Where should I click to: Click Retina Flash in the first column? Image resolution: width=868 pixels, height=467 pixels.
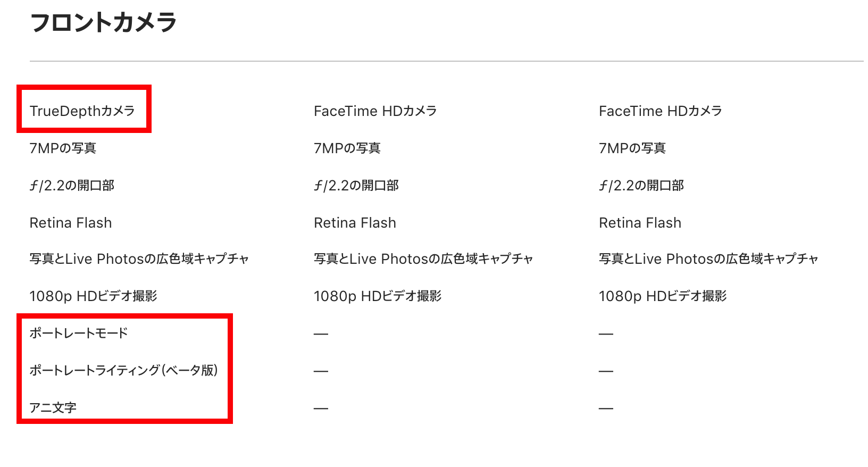point(71,222)
